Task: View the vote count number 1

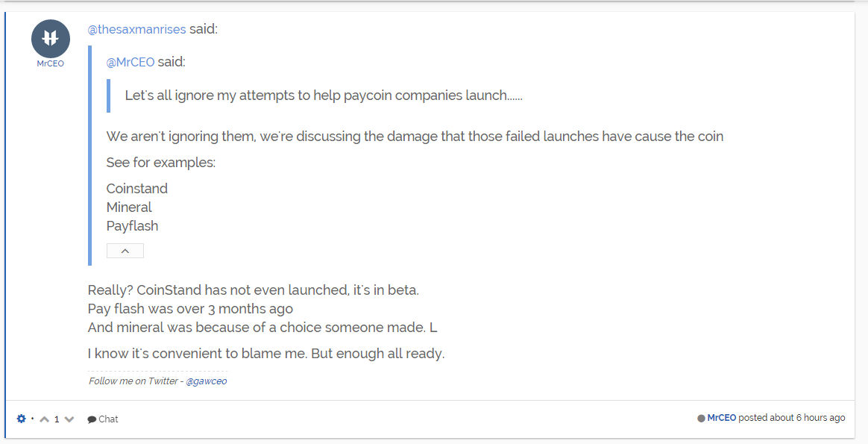Action: coord(57,419)
